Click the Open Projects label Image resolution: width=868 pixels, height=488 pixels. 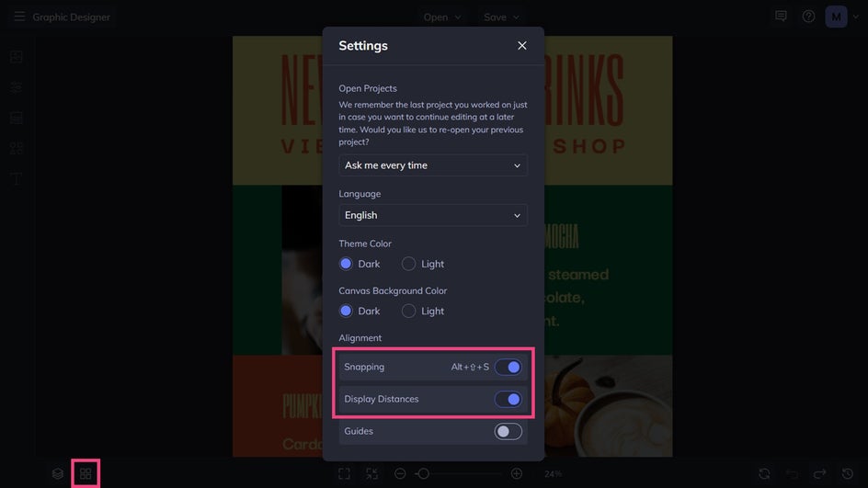tap(368, 88)
